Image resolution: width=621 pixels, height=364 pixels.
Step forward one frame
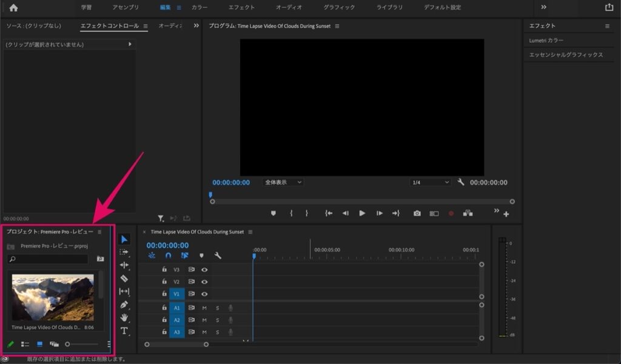[x=380, y=213]
